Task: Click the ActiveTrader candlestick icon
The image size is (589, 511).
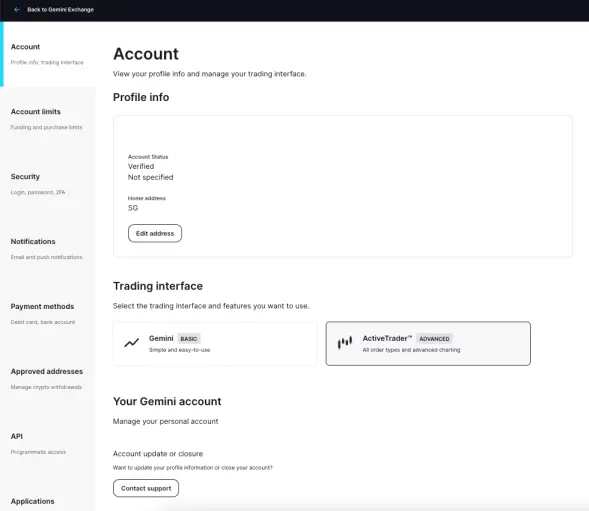Action: click(x=345, y=342)
